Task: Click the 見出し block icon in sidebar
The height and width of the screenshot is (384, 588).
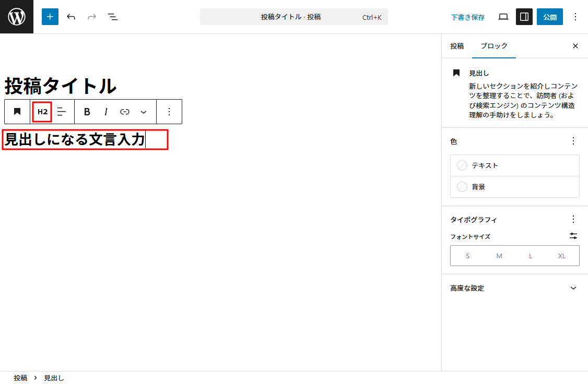Action: [456, 73]
